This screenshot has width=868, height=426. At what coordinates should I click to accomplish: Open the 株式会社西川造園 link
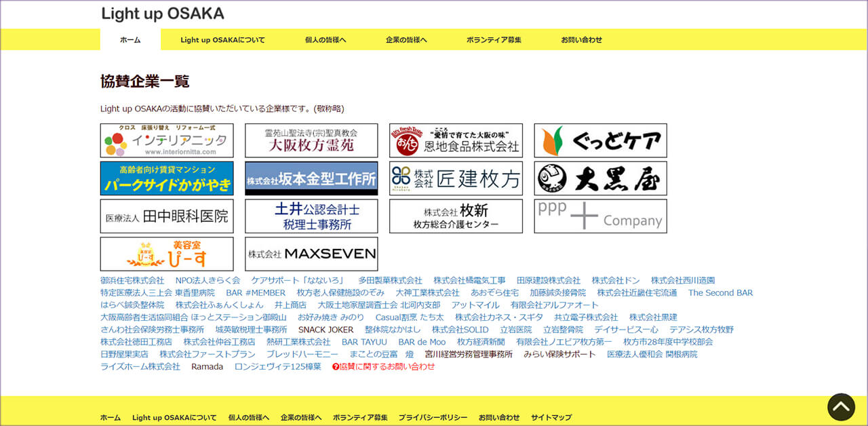click(x=683, y=280)
